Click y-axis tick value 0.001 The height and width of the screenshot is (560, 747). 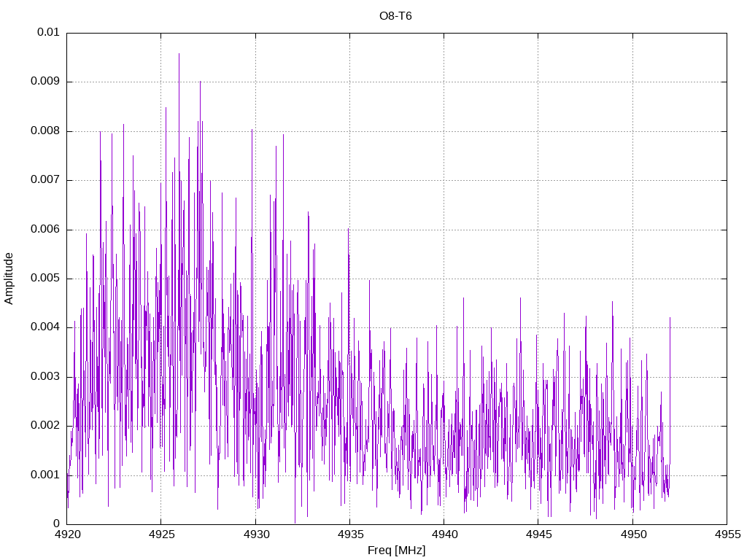tap(45, 475)
